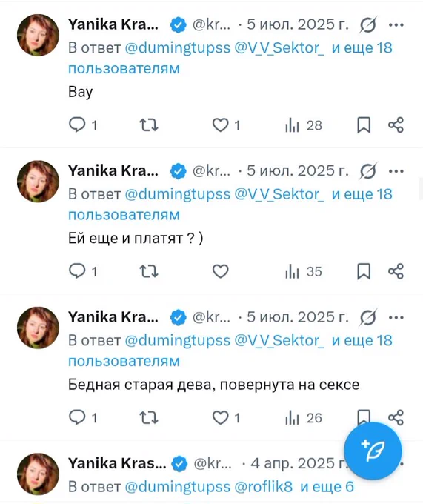Share the "Бедная старая дева" tweet

[x=396, y=418]
